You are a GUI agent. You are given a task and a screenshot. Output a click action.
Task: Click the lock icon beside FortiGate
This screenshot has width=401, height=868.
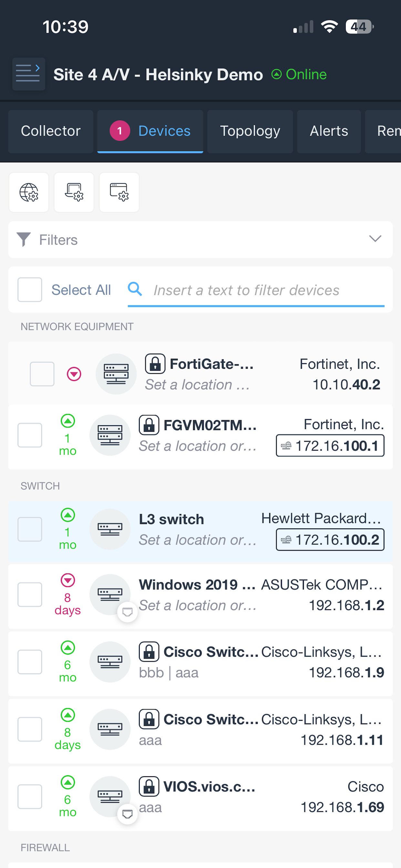pos(155,364)
